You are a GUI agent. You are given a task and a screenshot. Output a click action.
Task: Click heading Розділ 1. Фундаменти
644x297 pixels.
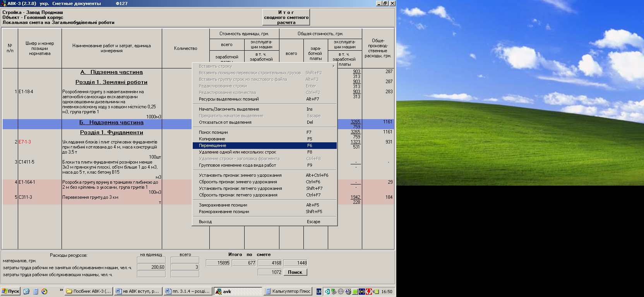click(x=111, y=132)
